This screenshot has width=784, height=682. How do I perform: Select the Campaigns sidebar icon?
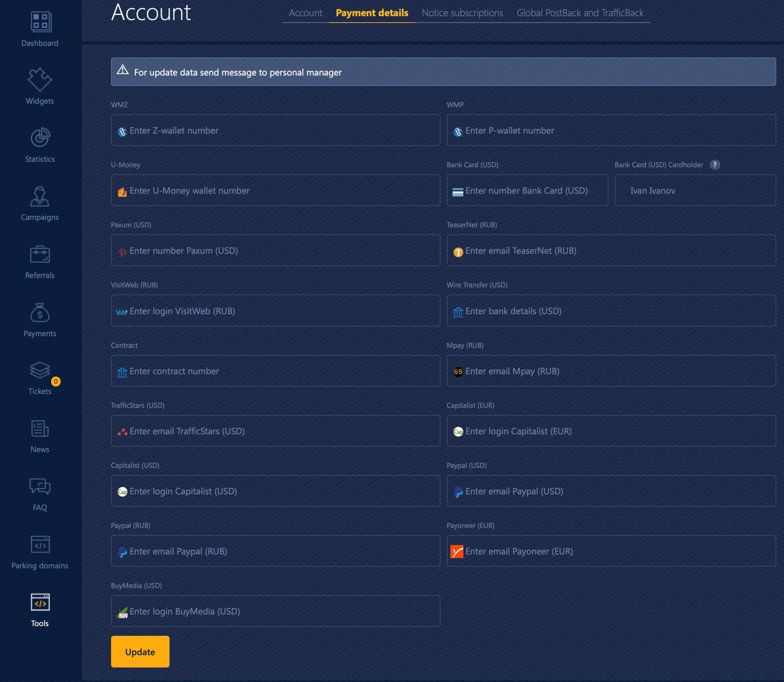[x=40, y=196]
